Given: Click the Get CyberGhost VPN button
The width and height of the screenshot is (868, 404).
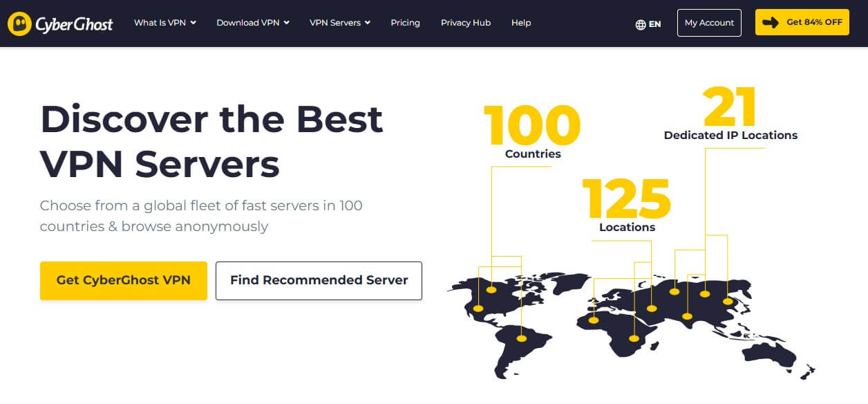Looking at the screenshot, I should [x=123, y=281].
